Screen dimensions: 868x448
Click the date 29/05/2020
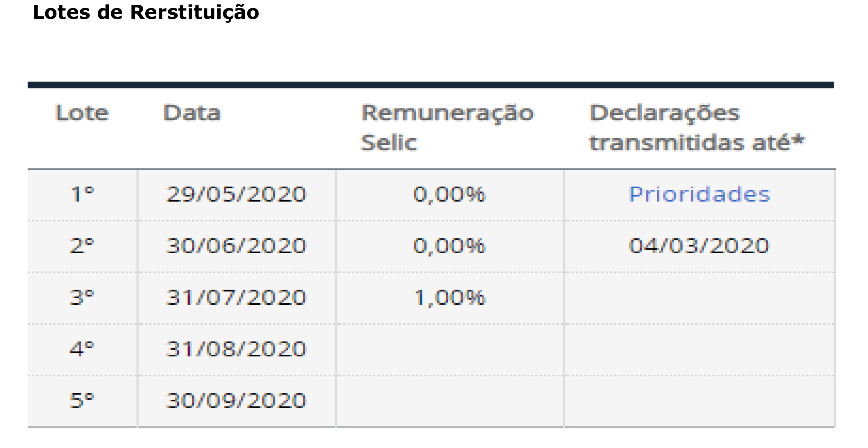(236, 194)
